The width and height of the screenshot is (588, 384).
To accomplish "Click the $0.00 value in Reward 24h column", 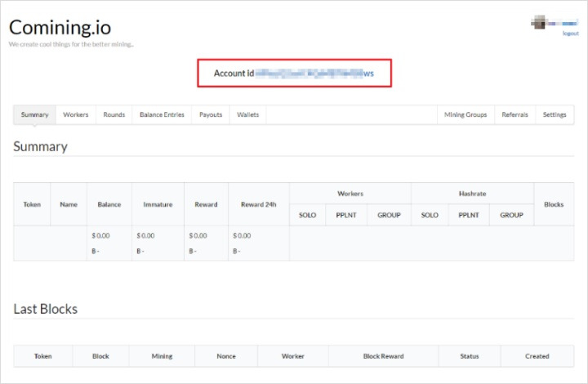I will pyautogui.click(x=242, y=235).
